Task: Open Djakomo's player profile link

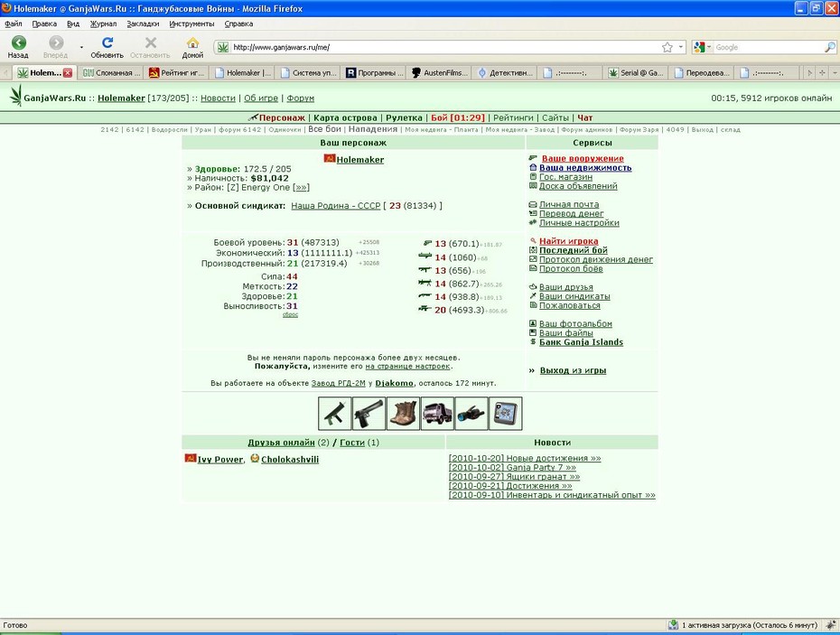Action: click(395, 383)
